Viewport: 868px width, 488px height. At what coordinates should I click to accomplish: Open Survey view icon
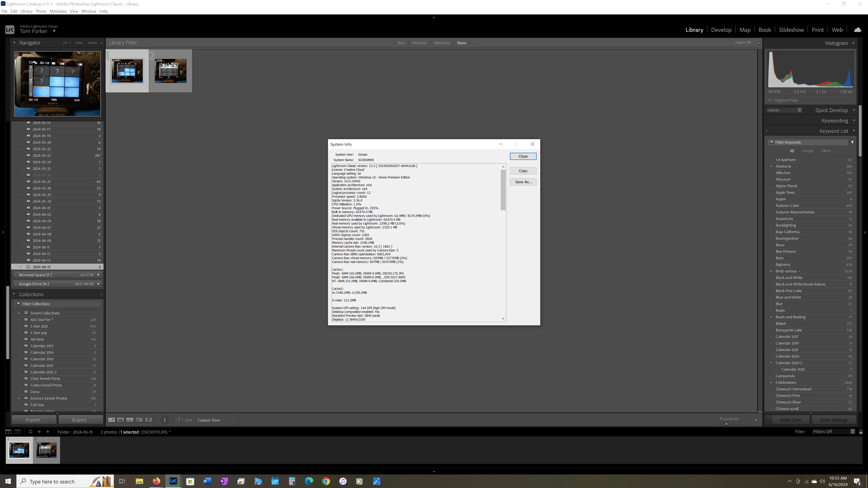tap(139, 420)
